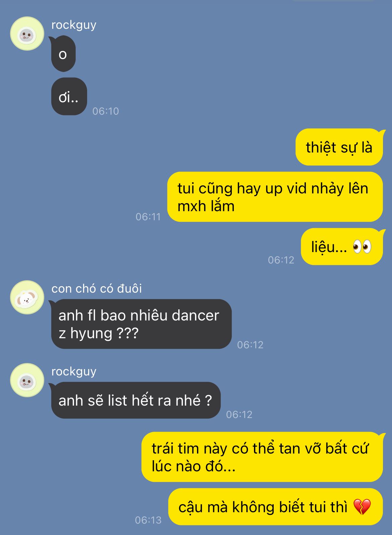Select the 'o' message bubble
Viewport: 392px width, 535px height.
pyautogui.click(x=63, y=54)
